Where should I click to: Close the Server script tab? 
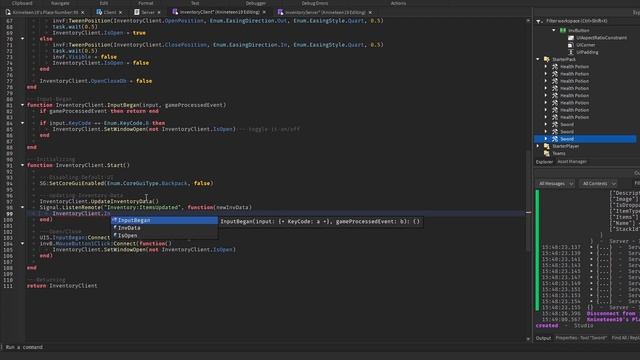pyautogui.click(x=159, y=13)
